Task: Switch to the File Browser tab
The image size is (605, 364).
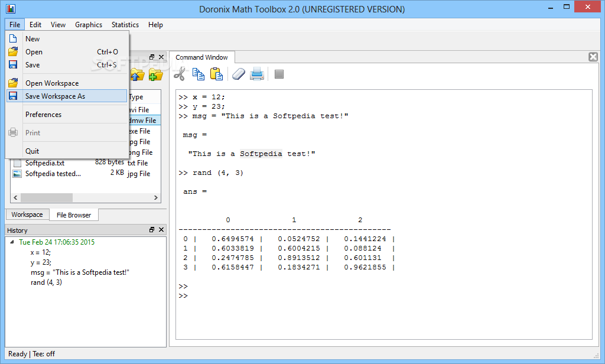Action: click(74, 215)
